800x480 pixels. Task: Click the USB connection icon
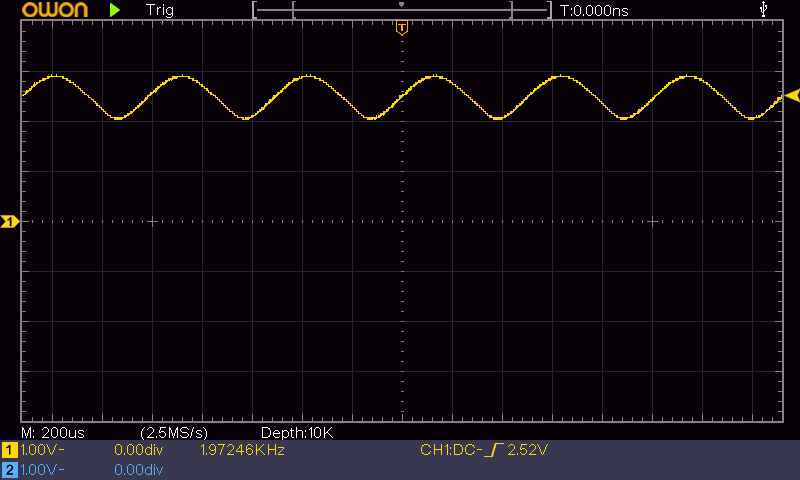click(x=765, y=10)
